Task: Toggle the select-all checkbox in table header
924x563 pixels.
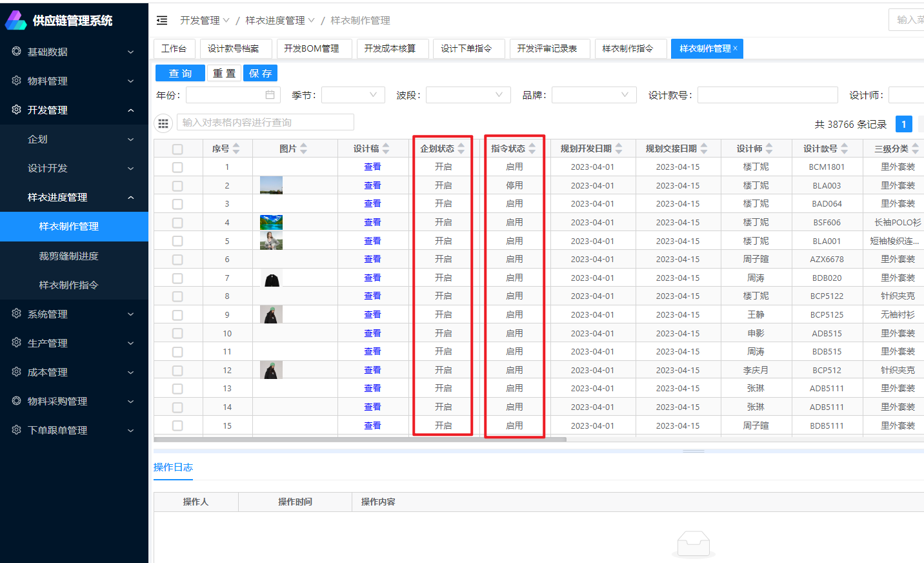Action: click(177, 149)
